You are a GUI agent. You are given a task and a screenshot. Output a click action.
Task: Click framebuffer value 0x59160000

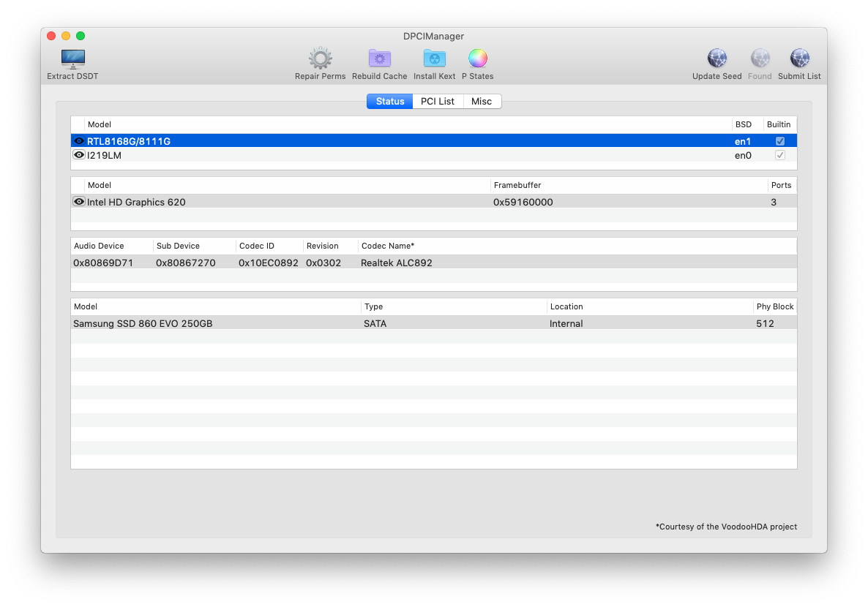click(523, 202)
